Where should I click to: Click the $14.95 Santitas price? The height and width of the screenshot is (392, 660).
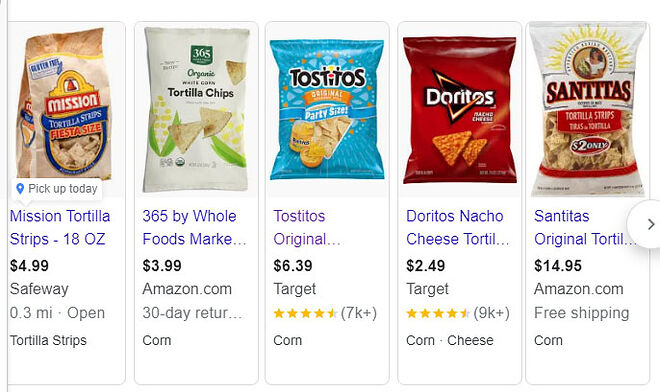coord(558,266)
